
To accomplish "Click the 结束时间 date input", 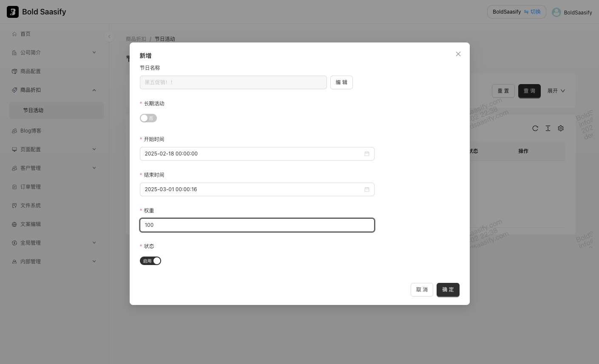I will click(257, 189).
